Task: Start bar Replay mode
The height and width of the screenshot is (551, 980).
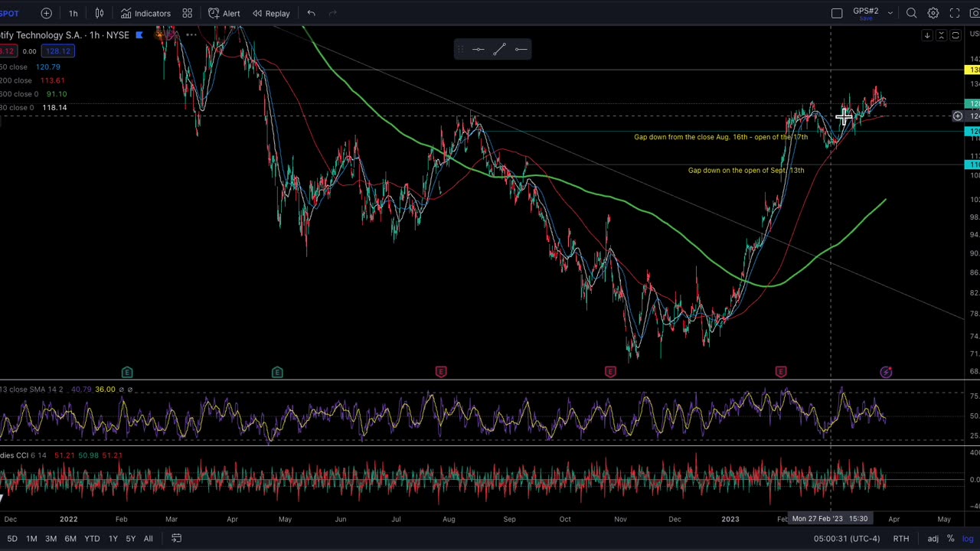Action: 271,13
